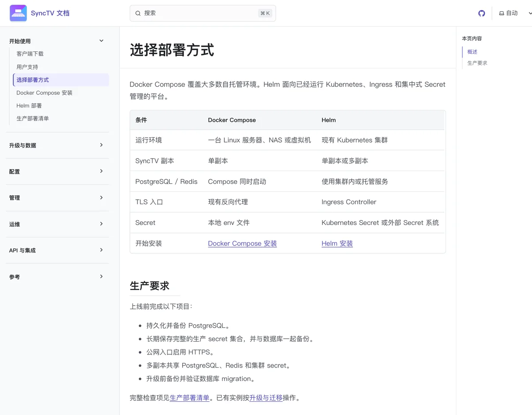Follow the Docker Compose 安装 table link
The height and width of the screenshot is (415, 532).
(x=243, y=243)
